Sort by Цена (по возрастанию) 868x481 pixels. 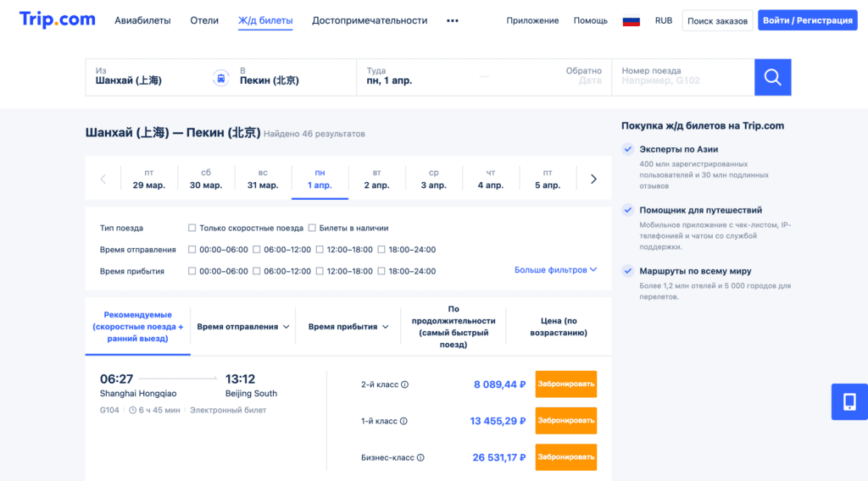click(559, 327)
